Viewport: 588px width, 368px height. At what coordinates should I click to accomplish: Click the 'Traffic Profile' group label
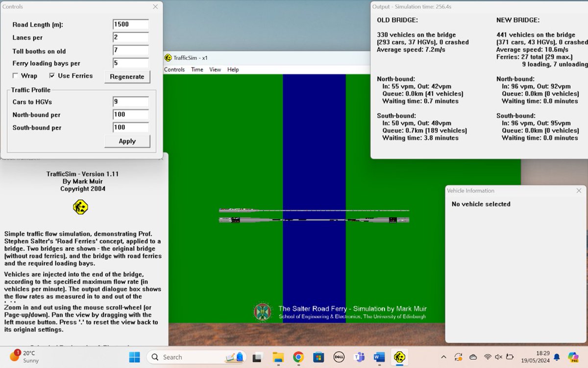pyautogui.click(x=31, y=90)
